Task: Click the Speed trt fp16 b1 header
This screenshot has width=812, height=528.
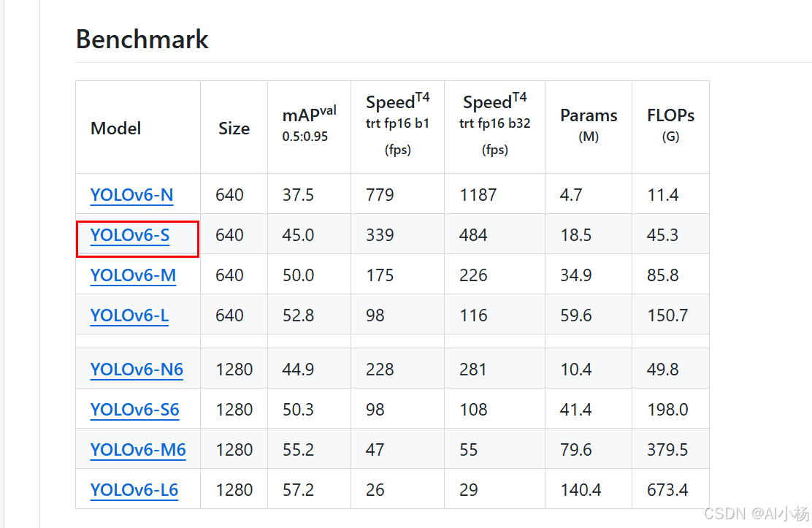Action: [397, 124]
